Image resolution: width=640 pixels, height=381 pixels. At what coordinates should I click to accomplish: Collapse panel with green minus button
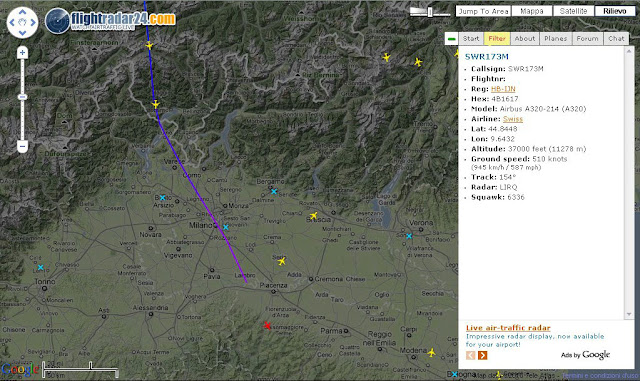point(451,39)
